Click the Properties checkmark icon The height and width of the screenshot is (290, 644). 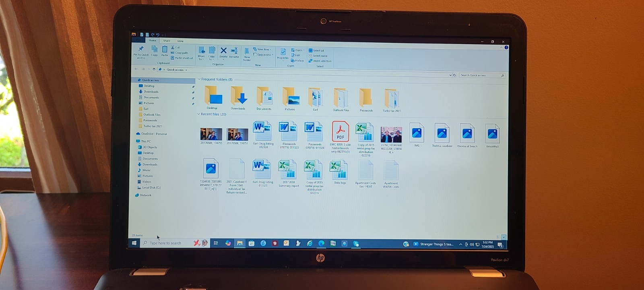coord(283,52)
